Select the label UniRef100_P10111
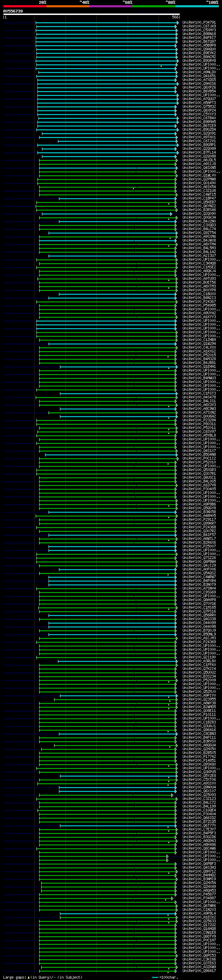Image resolution: width=222 pixels, height=980 pixels. (199, 714)
